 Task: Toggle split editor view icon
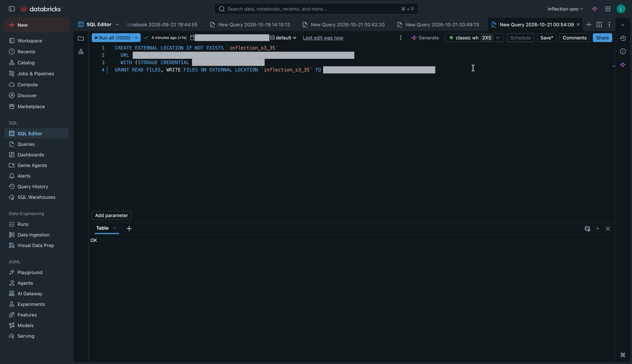[x=599, y=24]
